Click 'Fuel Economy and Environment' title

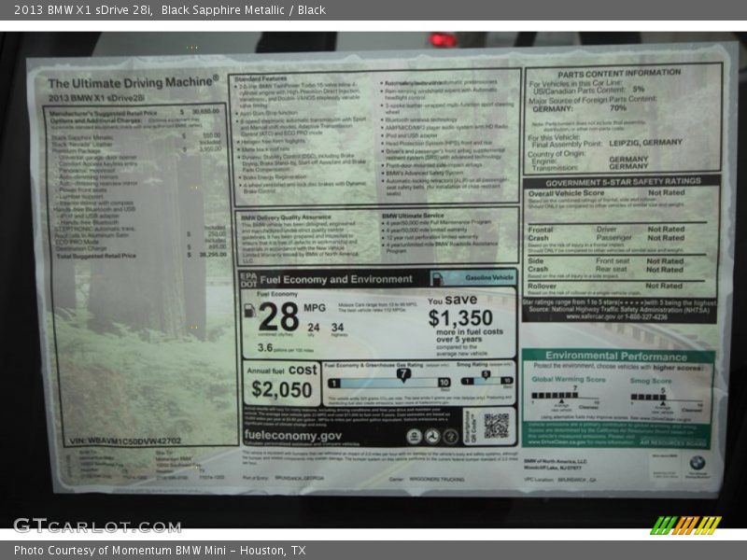(336, 279)
